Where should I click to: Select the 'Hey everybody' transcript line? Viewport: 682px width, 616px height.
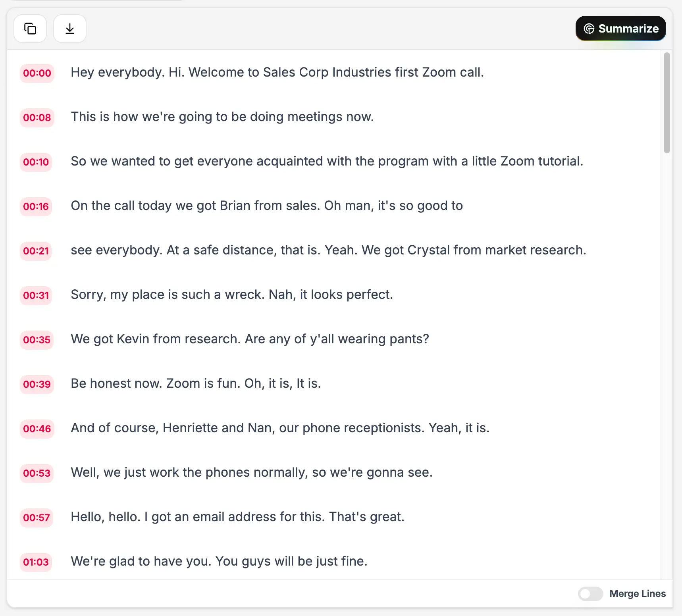point(277,72)
